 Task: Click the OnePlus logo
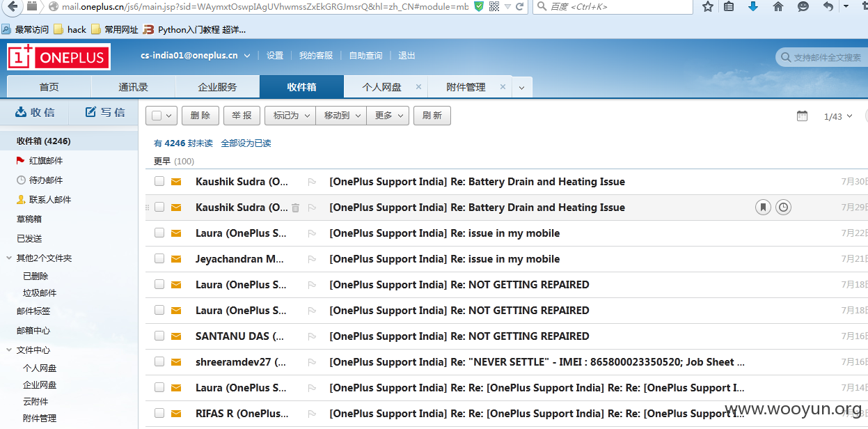tap(58, 57)
